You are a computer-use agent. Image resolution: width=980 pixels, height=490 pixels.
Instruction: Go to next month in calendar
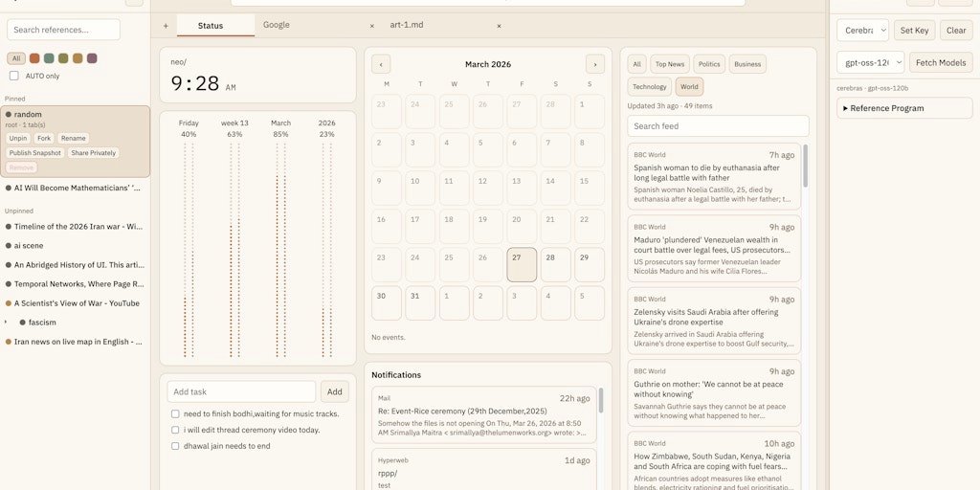[595, 64]
